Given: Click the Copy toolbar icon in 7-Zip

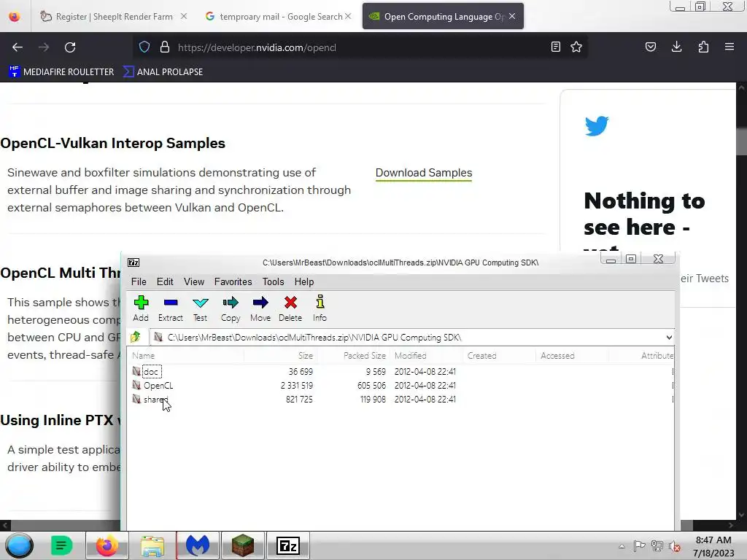Looking at the screenshot, I should pos(231,308).
